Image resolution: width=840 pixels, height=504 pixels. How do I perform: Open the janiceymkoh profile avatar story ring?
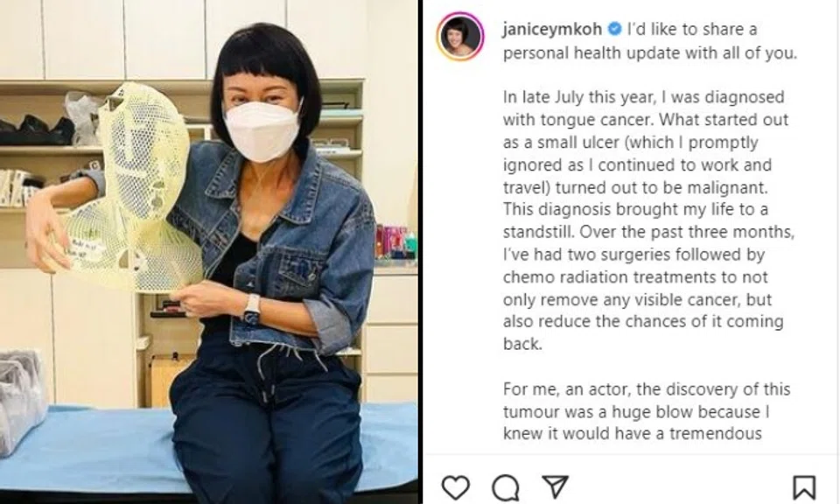tap(459, 37)
